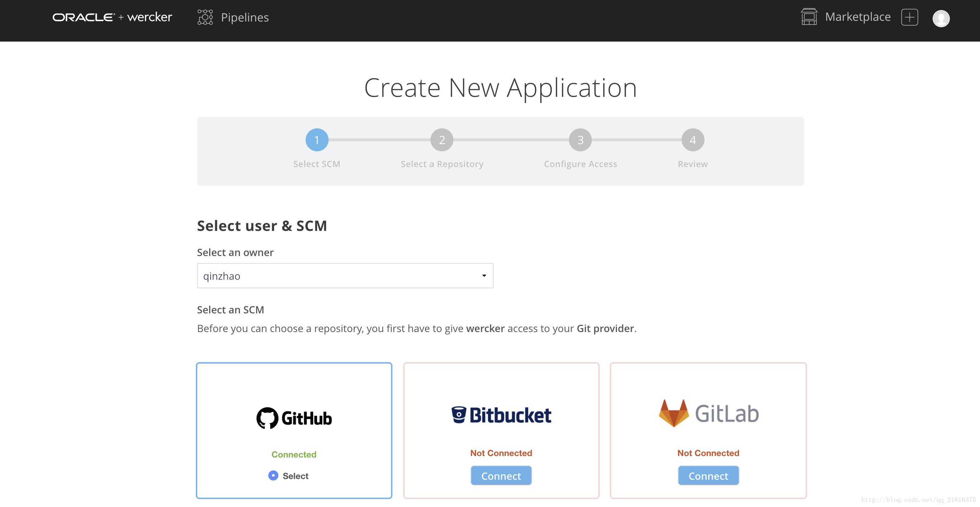Image resolution: width=980 pixels, height=507 pixels.
Task: Click the Marketplace icon
Action: coord(810,17)
